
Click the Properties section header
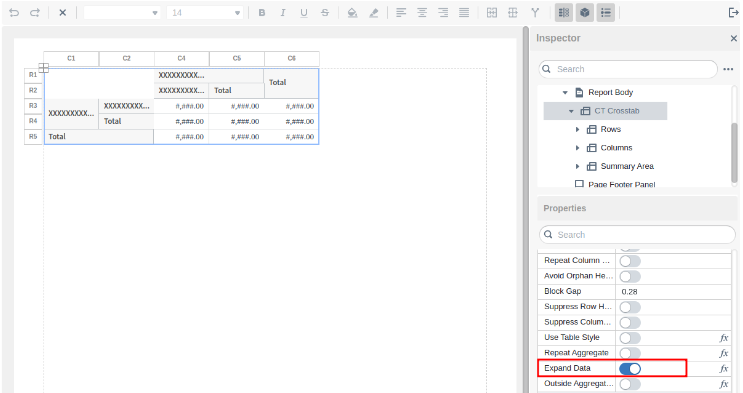tap(637, 209)
